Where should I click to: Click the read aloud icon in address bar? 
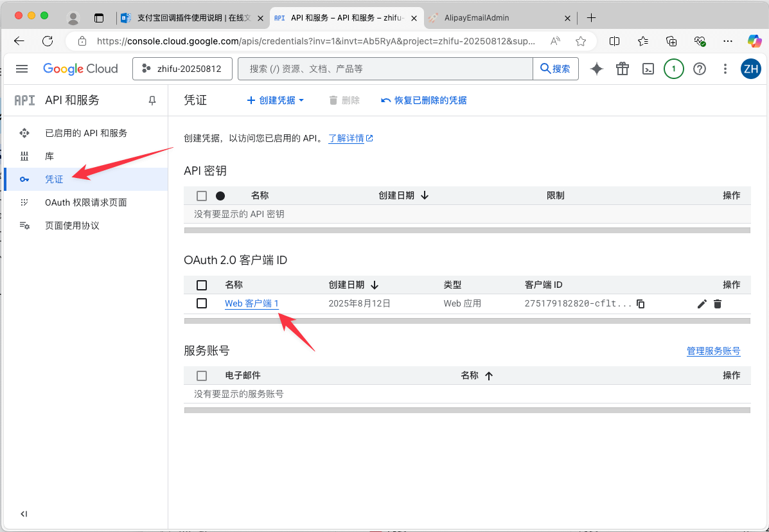pos(555,41)
